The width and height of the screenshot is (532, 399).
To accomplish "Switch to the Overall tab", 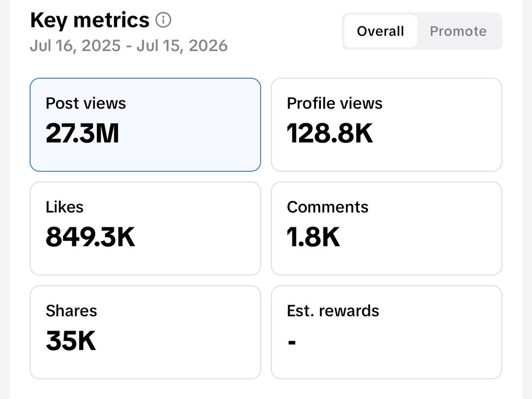I will pyautogui.click(x=381, y=31).
